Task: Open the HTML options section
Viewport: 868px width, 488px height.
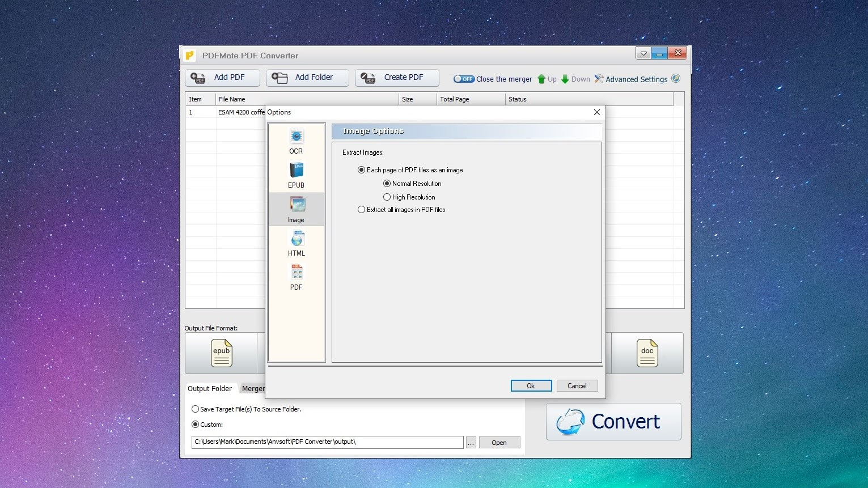Action: coord(296,243)
